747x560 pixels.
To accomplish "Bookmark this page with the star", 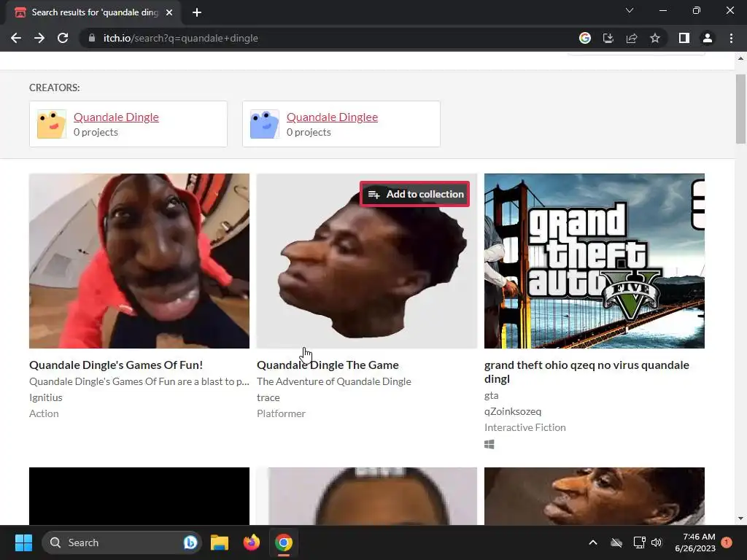I will click(x=655, y=38).
